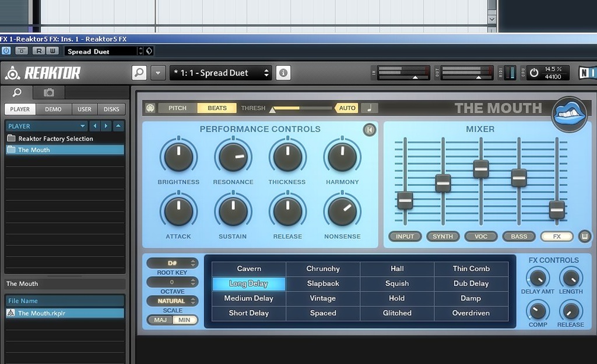
Task: Select the DEMO browser tab
Action: pos(53,109)
